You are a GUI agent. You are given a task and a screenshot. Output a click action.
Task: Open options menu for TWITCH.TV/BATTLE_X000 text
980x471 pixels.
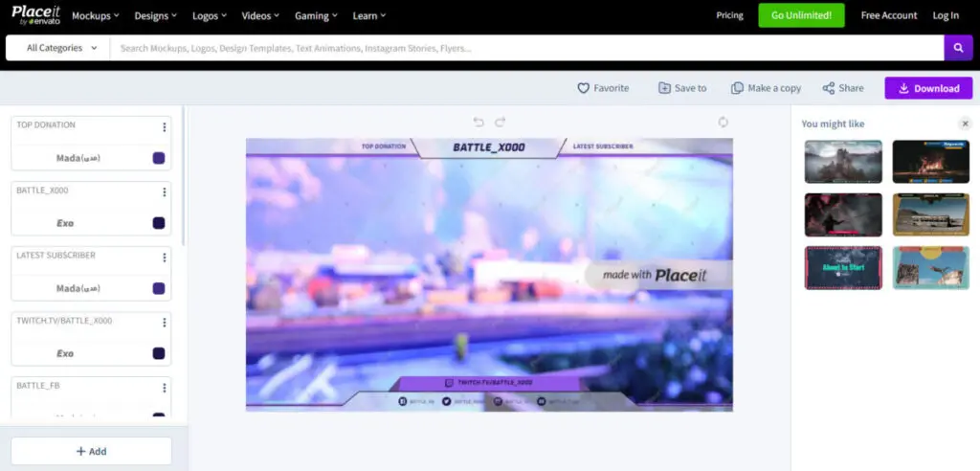click(x=165, y=323)
